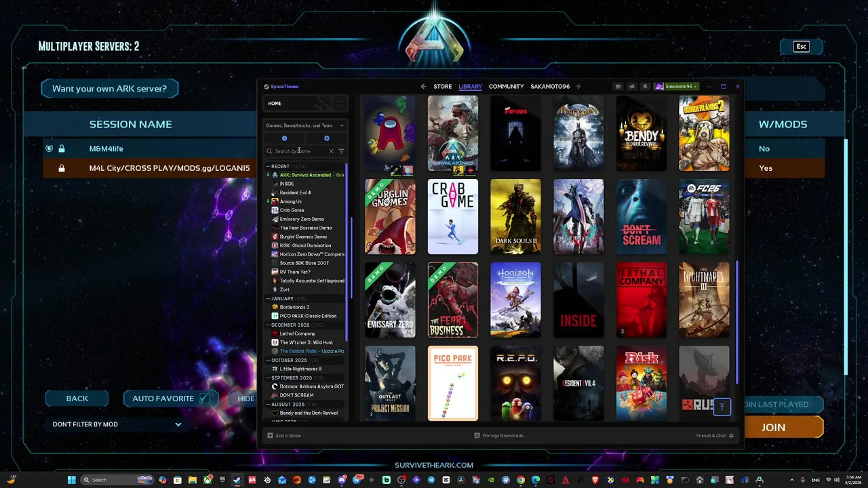Click the Steam back navigation arrow

pyautogui.click(x=423, y=87)
